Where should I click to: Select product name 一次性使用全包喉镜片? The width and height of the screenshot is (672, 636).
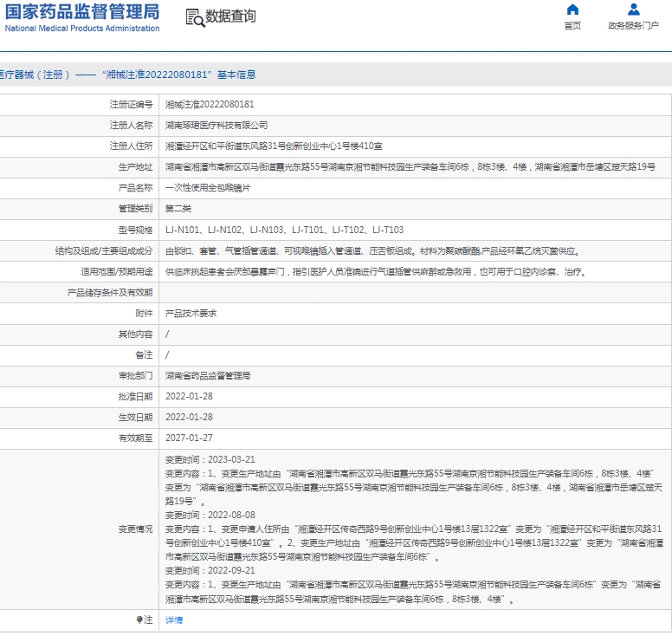coord(208,188)
